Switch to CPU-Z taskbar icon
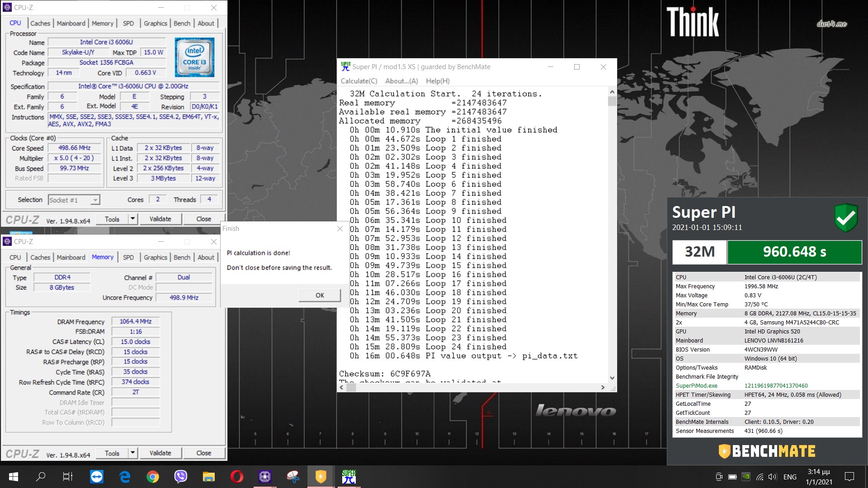 coord(264,477)
